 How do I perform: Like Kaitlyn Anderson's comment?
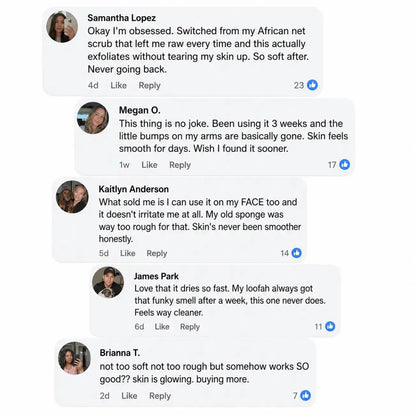click(x=128, y=253)
